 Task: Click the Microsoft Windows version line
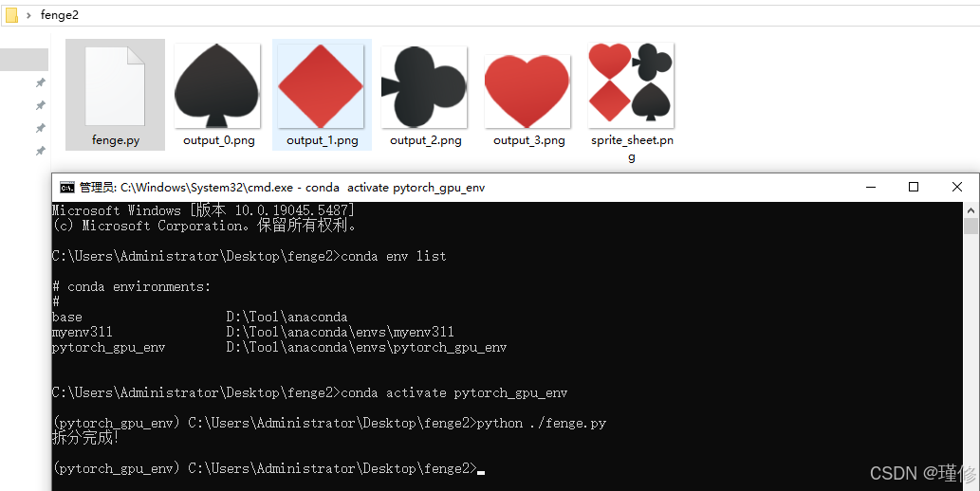click(x=203, y=210)
